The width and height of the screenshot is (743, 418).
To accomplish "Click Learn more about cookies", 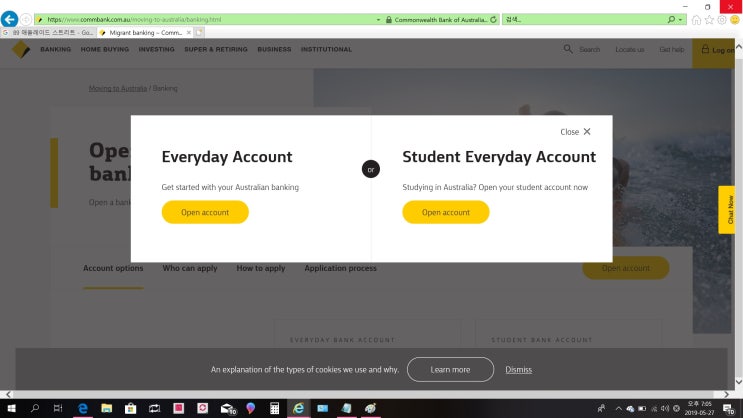I will [450, 369].
